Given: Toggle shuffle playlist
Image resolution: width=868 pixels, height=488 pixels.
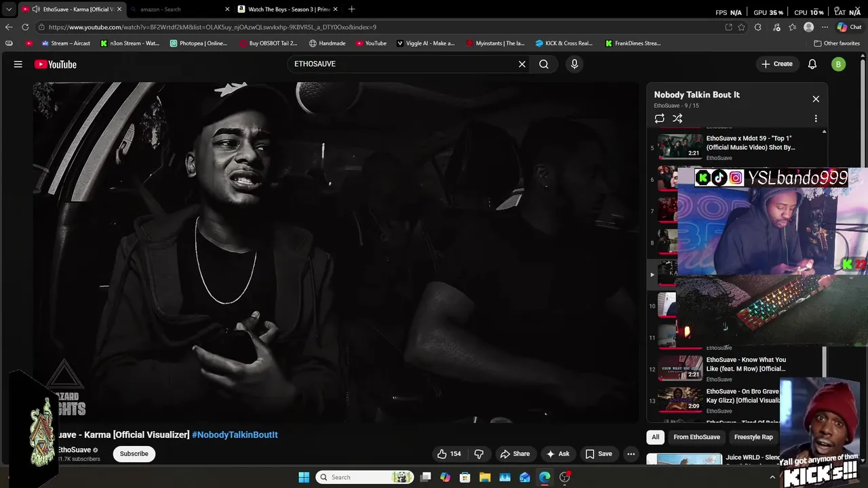Looking at the screenshot, I should pos(677,119).
